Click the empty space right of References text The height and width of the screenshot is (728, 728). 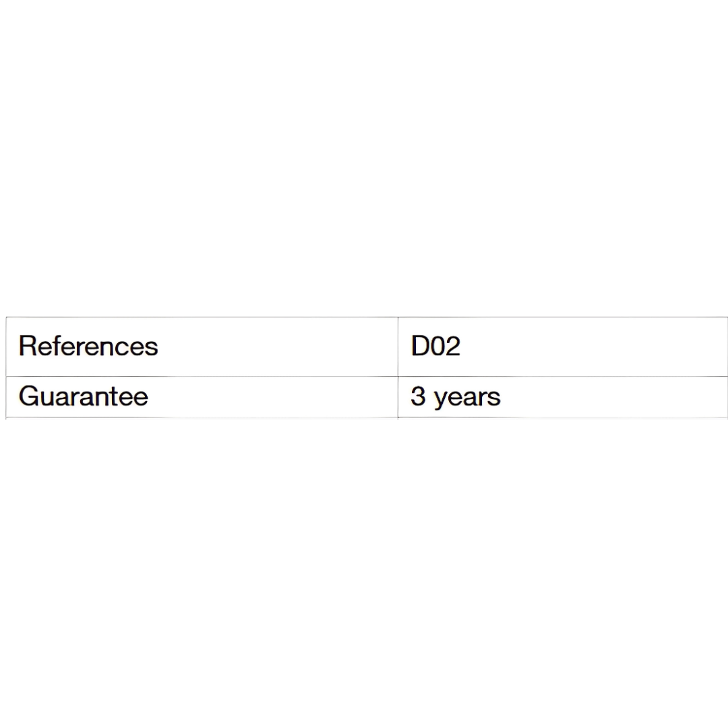(x=278, y=346)
